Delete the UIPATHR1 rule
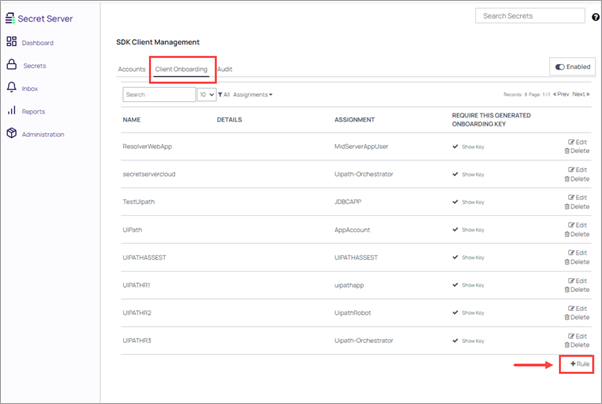602x404 pixels. tap(577, 290)
